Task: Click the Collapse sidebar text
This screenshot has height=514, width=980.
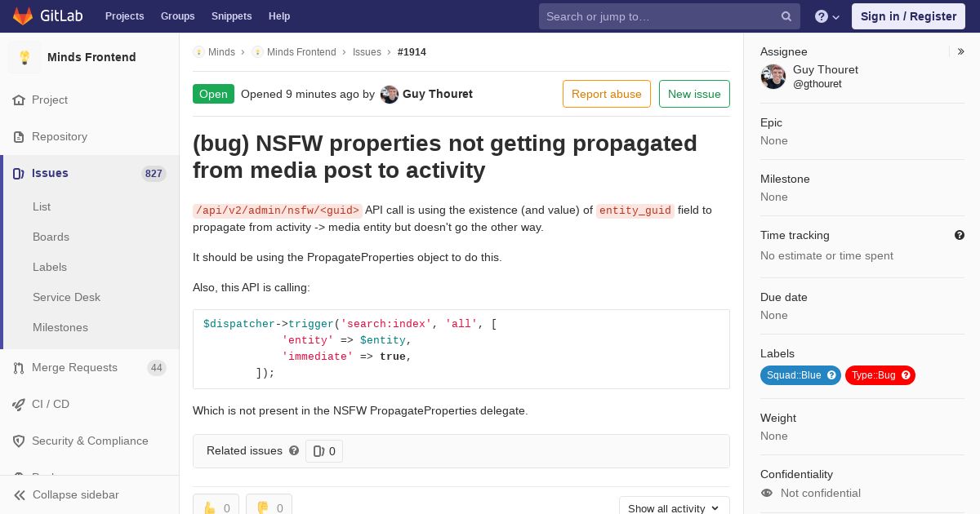Action: [x=76, y=495]
